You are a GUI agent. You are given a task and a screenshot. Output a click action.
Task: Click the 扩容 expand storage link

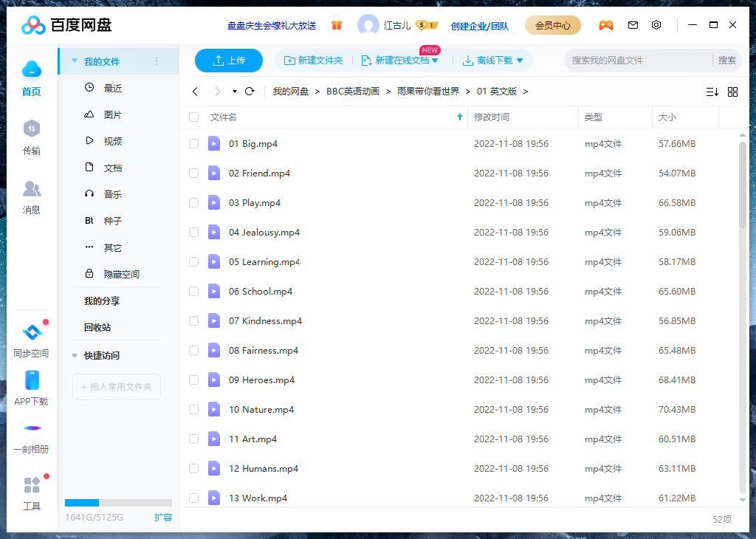pyautogui.click(x=162, y=518)
